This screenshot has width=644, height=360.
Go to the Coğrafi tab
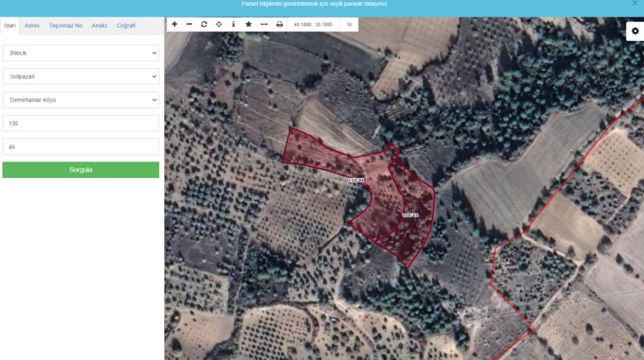126,25
